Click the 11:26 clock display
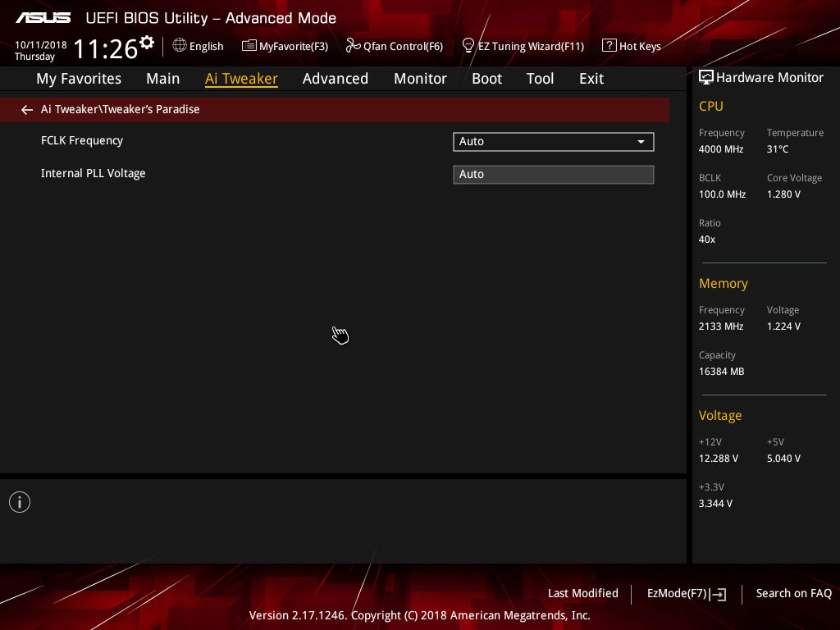This screenshot has height=630, width=840. coord(106,49)
